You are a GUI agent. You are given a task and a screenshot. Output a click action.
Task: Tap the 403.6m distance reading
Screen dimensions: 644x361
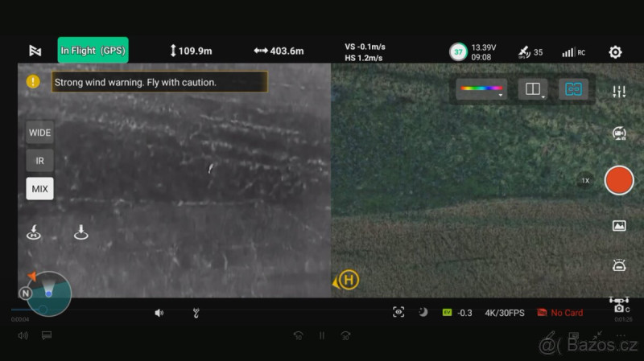pos(279,51)
